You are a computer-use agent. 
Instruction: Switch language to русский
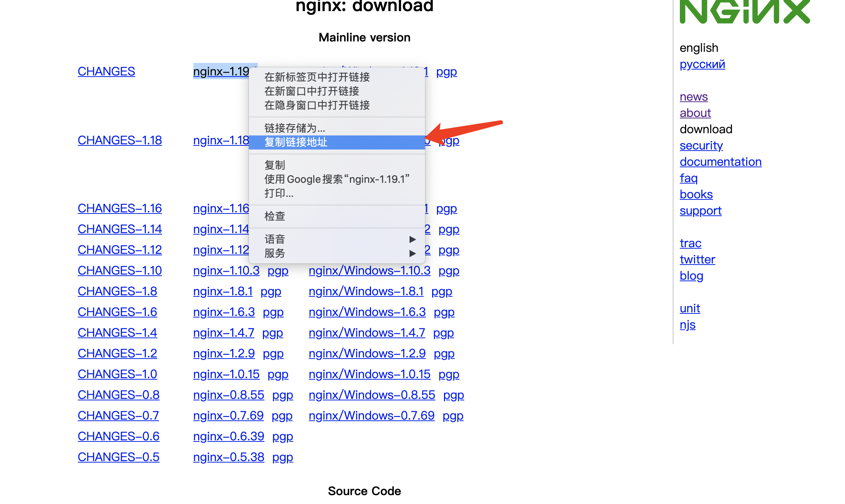pos(702,64)
